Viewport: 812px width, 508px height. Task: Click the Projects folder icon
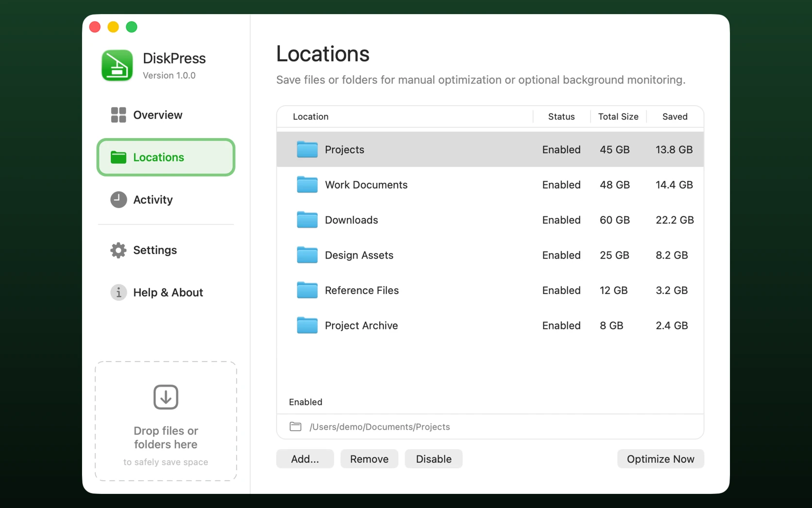[x=307, y=149]
